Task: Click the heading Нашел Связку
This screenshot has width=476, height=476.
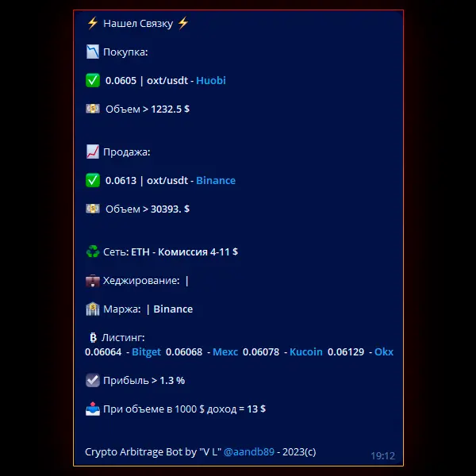Action: (138, 23)
